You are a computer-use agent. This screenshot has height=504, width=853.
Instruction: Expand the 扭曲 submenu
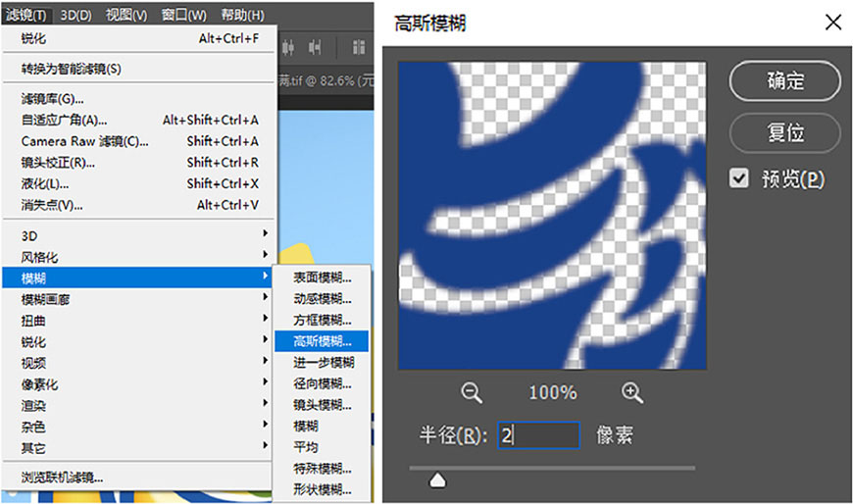click(139, 320)
